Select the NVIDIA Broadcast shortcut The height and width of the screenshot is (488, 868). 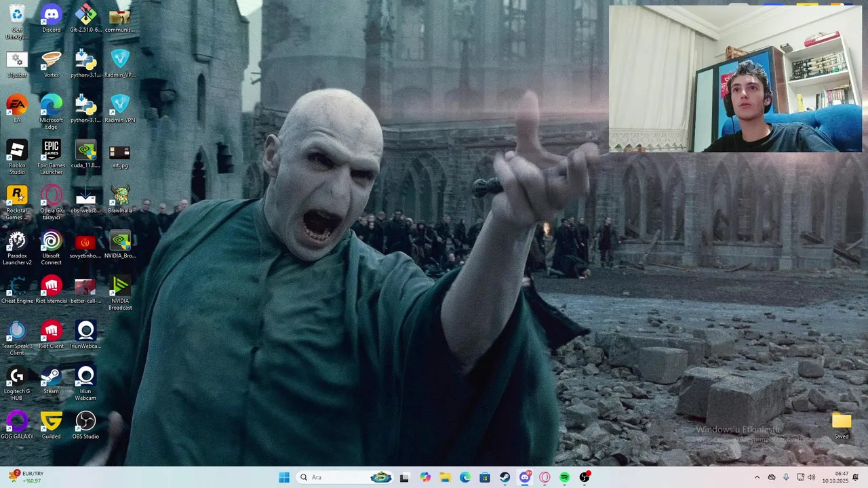(x=120, y=293)
